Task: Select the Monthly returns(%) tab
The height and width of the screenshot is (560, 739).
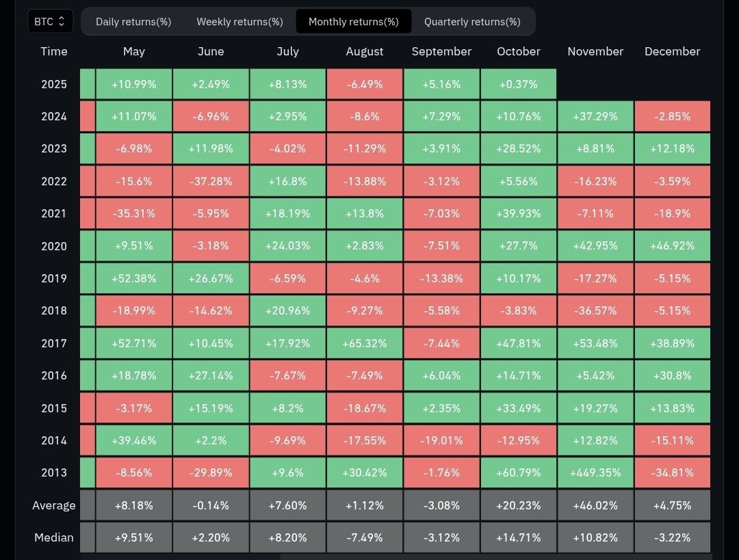Action: coord(353,21)
